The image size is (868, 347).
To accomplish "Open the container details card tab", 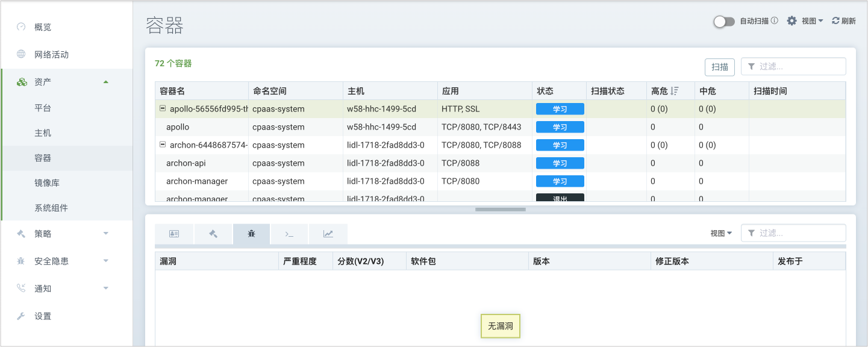I will [x=174, y=234].
